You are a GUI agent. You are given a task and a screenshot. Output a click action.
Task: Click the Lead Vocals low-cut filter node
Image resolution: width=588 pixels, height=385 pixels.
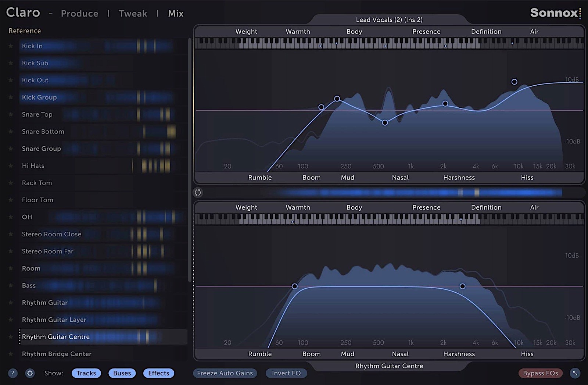[321, 107]
